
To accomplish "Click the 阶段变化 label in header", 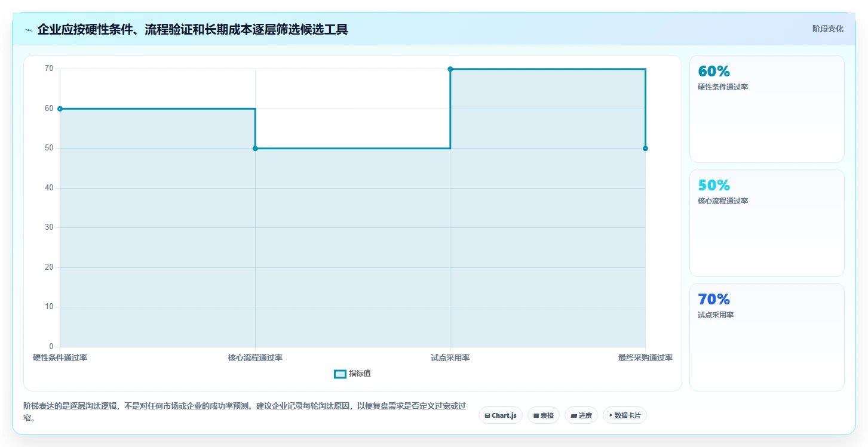I will (827, 29).
